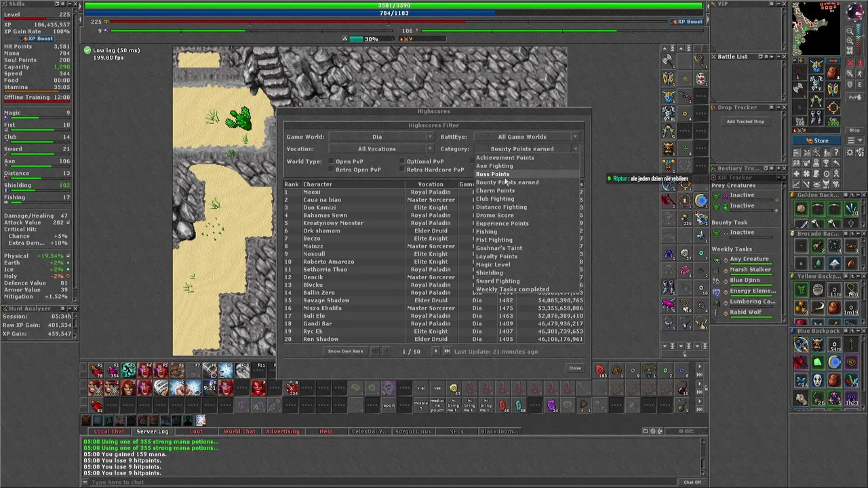
Task: Switch to the Local Chat tab
Action: pyautogui.click(x=109, y=431)
